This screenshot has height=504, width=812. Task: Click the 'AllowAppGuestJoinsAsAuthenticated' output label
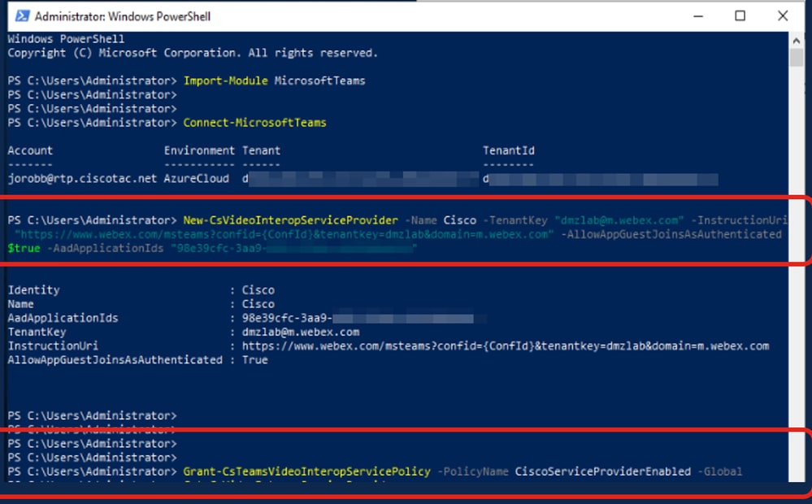(115, 360)
